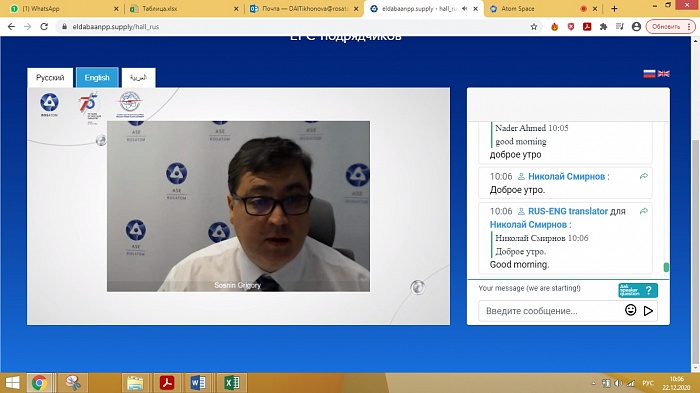The height and width of the screenshot is (393, 700).
Task: Close the Atom Space browser tab
Action: click(x=595, y=8)
